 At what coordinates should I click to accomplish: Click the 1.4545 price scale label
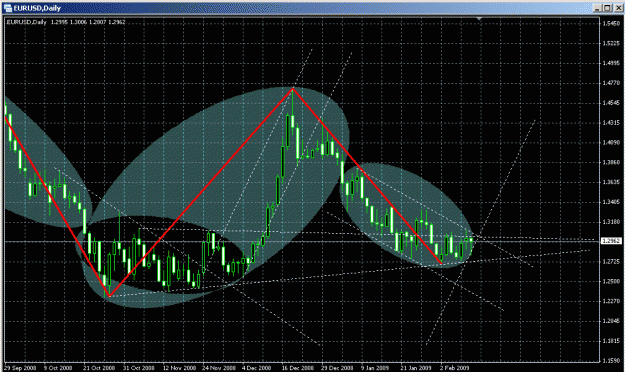click(611, 103)
